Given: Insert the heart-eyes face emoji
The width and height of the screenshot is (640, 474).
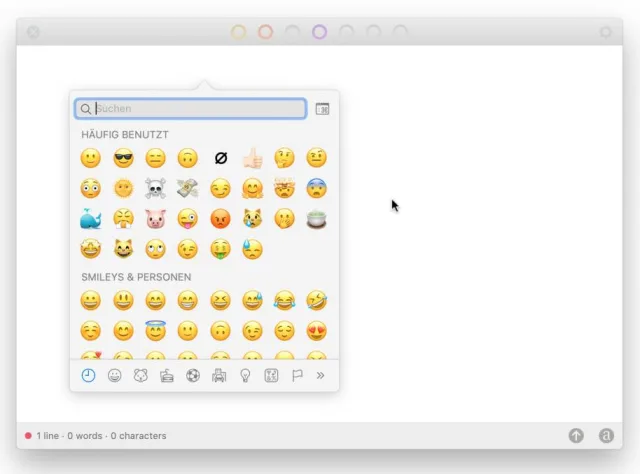Looking at the screenshot, I should pyautogui.click(x=317, y=331).
